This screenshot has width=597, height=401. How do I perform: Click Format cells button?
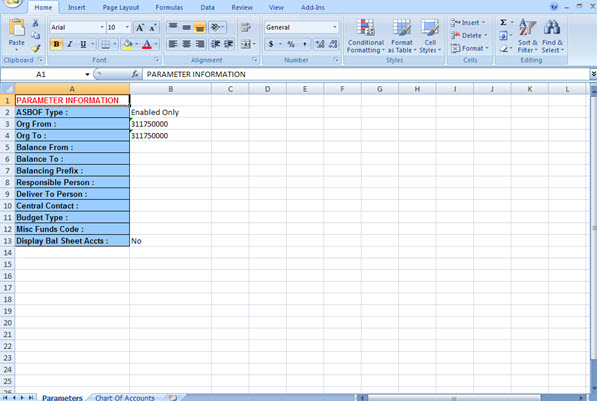click(x=469, y=48)
